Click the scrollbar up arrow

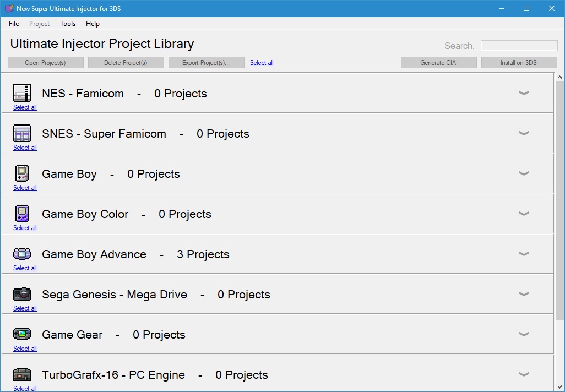[x=559, y=77]
